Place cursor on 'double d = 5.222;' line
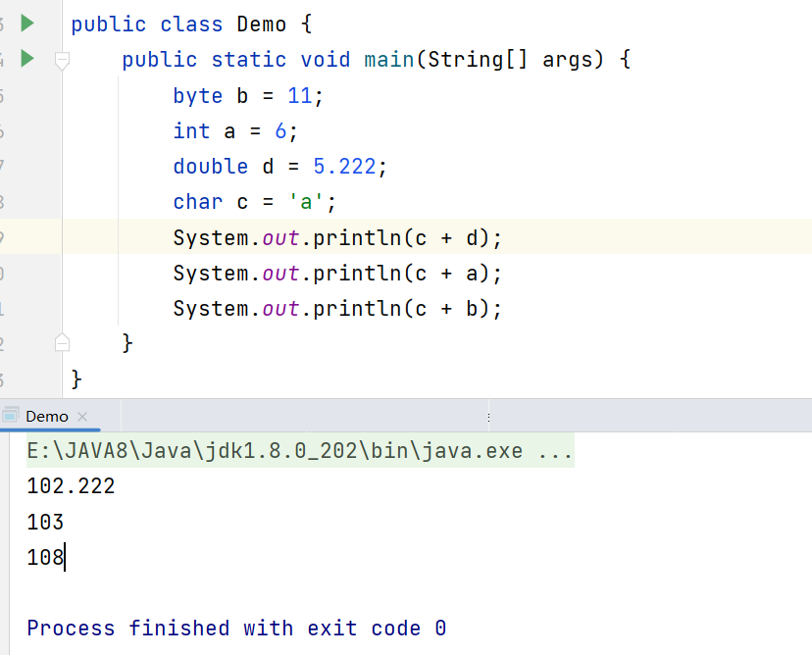This screenshot has width=812, height=655. click(279, 167)
